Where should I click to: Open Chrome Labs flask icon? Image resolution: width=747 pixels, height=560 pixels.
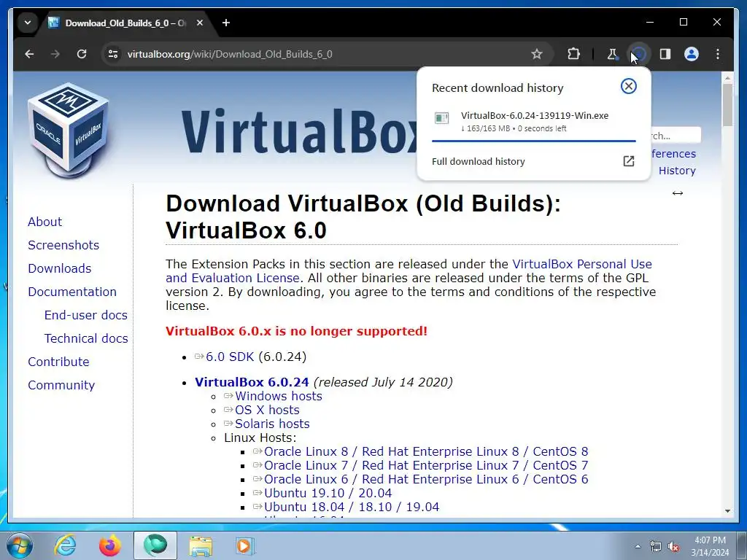tap(612, 54)
